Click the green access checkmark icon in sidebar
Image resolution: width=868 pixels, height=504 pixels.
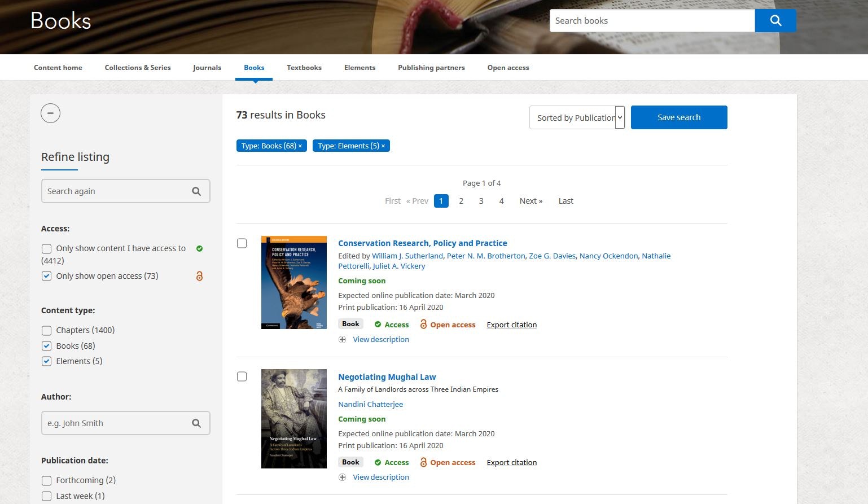pos(199,248)
